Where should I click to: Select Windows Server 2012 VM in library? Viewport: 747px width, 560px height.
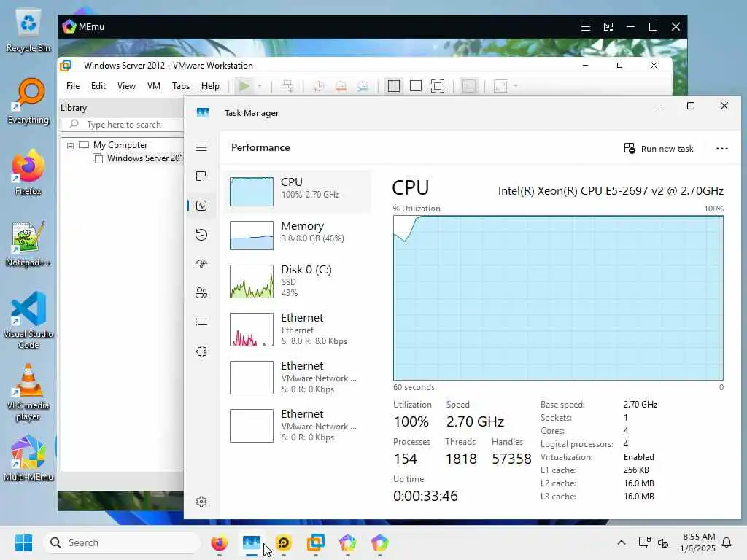coord(144,158)
